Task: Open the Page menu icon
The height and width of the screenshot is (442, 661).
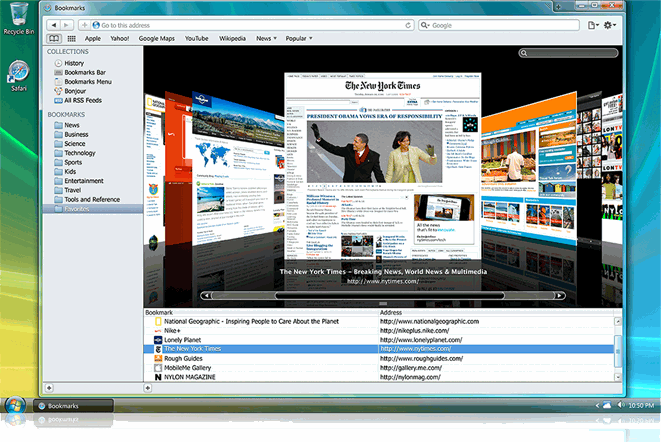Action: [x=594, y=24]
